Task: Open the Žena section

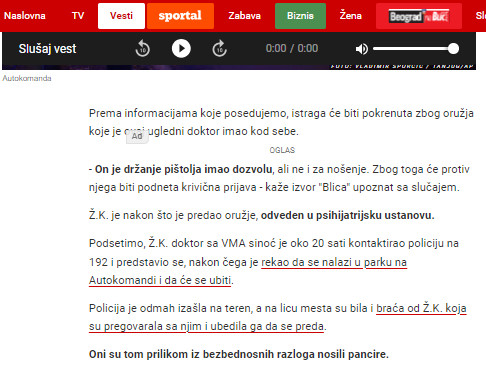Action: 351,16
